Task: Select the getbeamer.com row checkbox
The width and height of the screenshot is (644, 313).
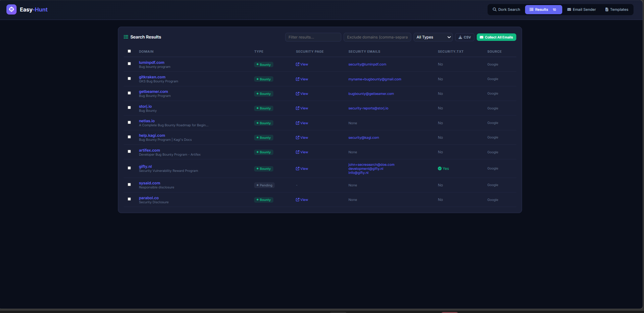Action: [x=129, y=93]
